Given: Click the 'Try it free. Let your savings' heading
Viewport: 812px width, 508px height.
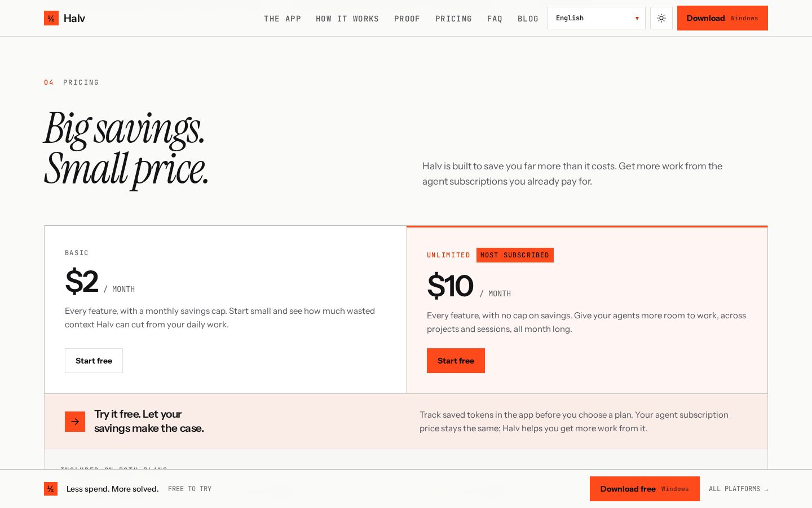Looking at the screenshot, I should pyautogui.click(x=149, y=421).
